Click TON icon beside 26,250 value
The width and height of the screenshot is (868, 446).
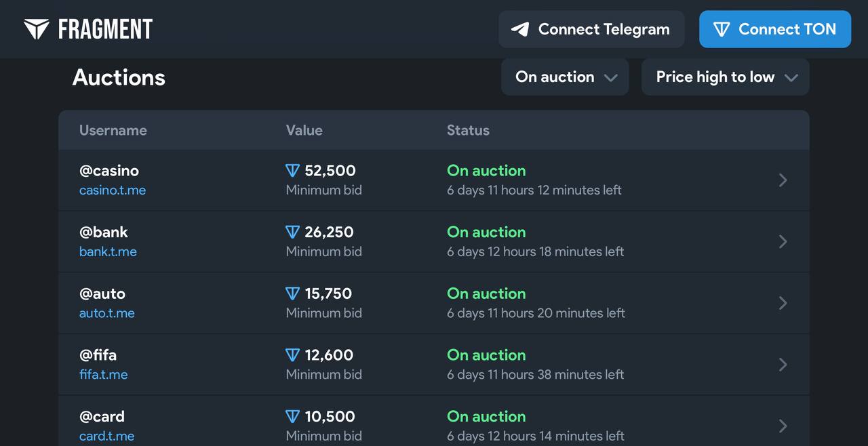click(x=292, y=232)
